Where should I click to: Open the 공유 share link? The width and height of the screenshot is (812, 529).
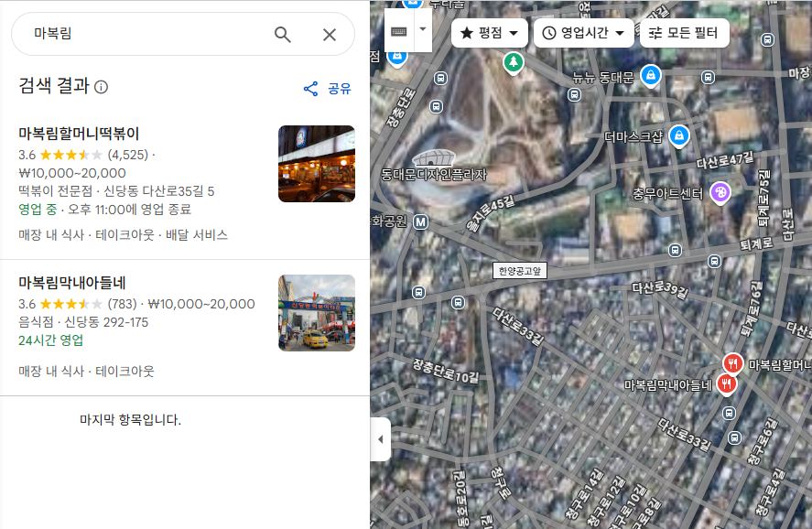tap(340, 89)
